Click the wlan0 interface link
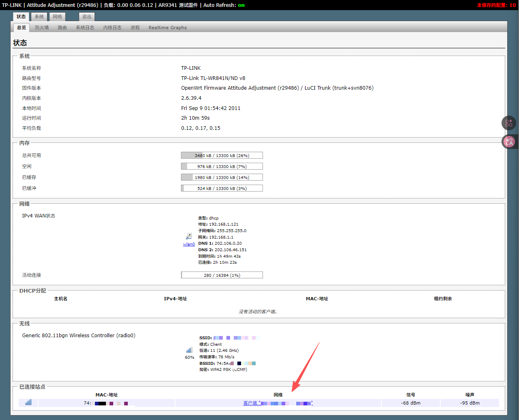Screen dimensions: 519x420 click(189, 244)
